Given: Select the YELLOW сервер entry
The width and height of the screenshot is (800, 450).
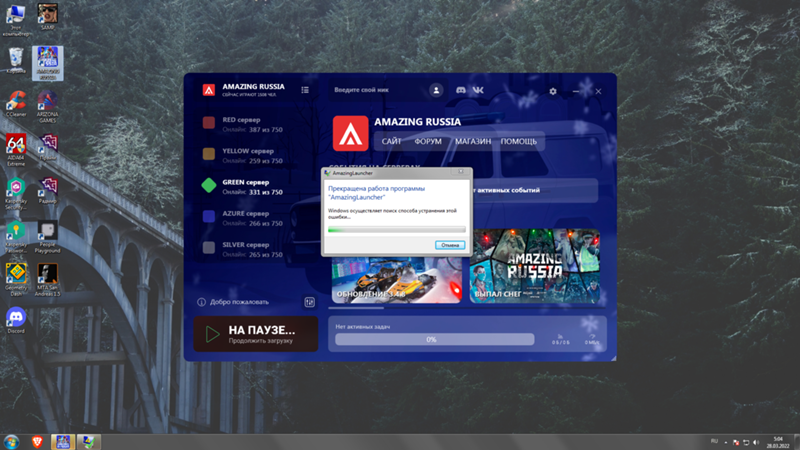Looking at the screenshot, I should (x=245, y=155).
